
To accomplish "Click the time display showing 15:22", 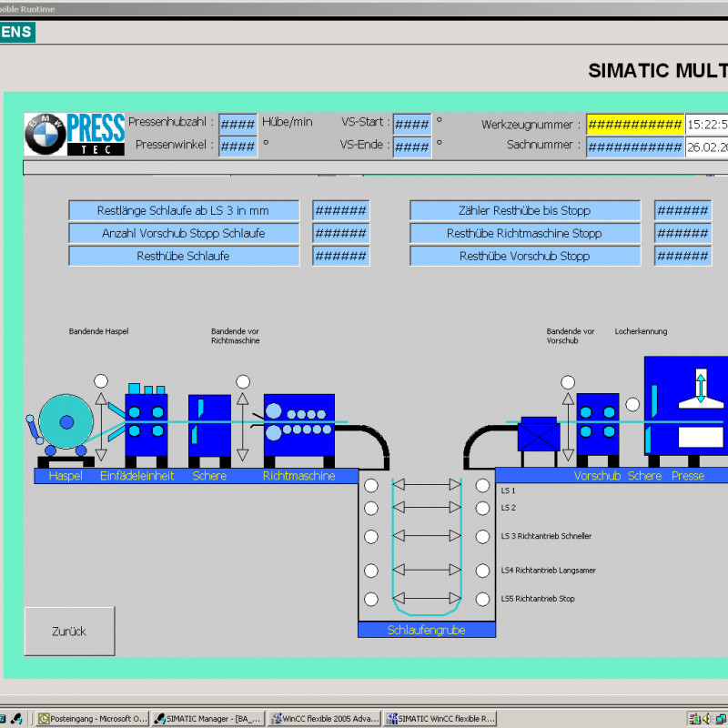I will click(x=707, y=124).
